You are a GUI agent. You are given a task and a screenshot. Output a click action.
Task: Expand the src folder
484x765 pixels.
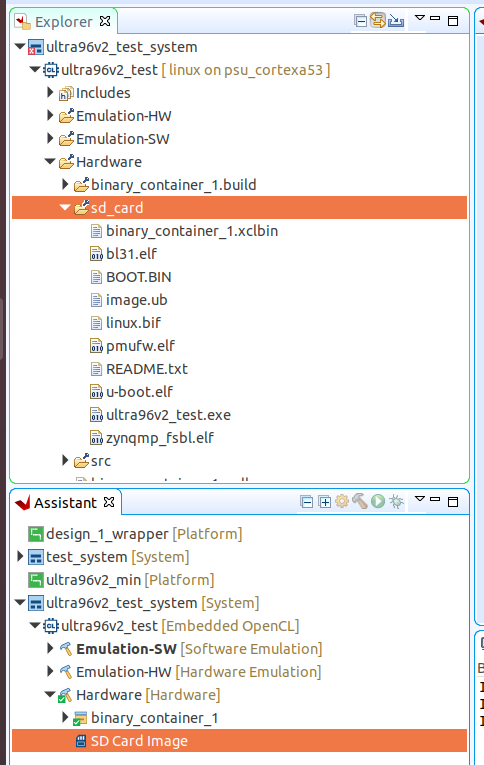point(65,460)
